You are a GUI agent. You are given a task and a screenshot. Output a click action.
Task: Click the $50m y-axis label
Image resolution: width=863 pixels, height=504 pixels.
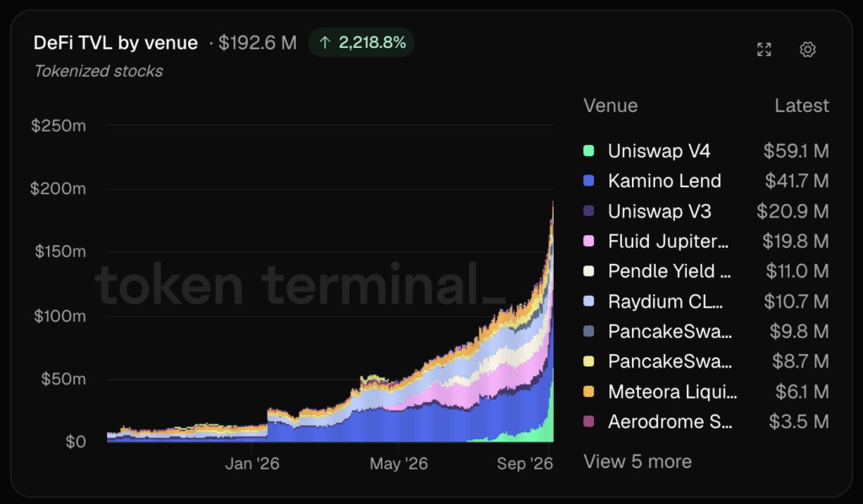pos(63,378)
